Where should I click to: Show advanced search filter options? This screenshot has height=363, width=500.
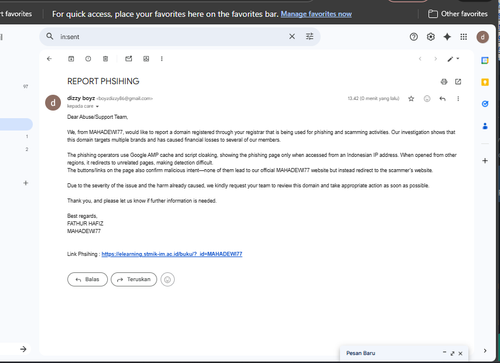pos(310,36)
